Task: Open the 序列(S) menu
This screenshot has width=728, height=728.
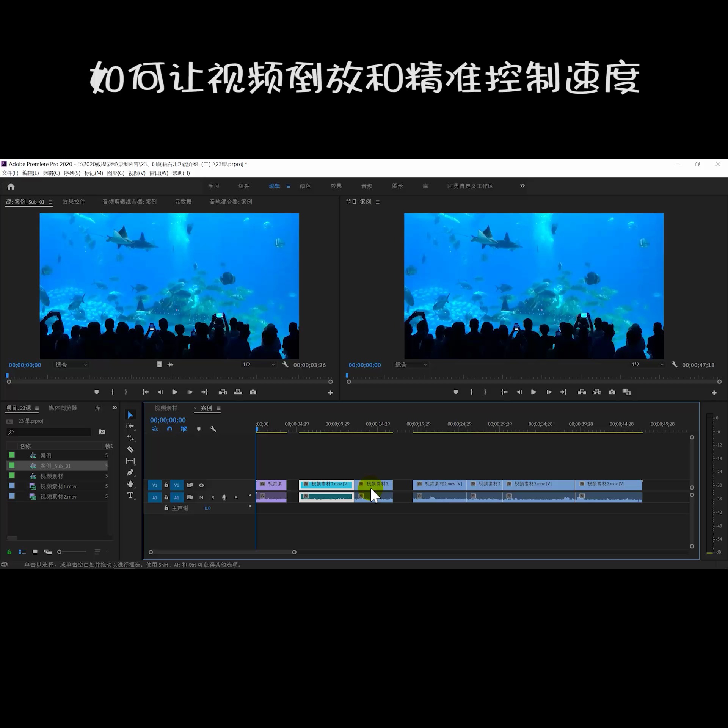Action: [x=72, y=173]
